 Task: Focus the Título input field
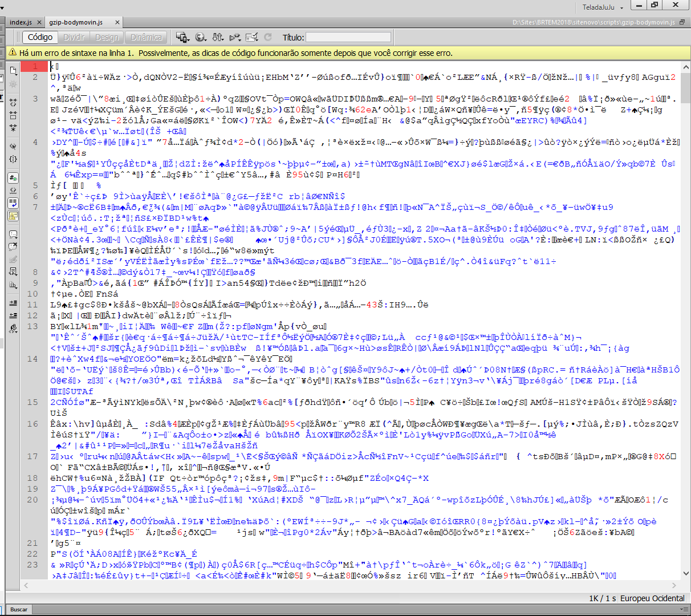[x=348, y=37]
